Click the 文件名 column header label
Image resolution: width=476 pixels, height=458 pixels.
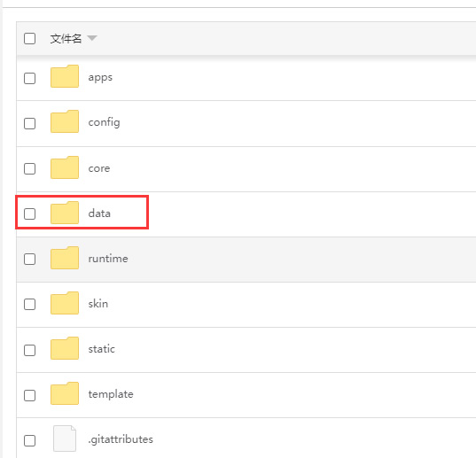(x=66, y=38)
